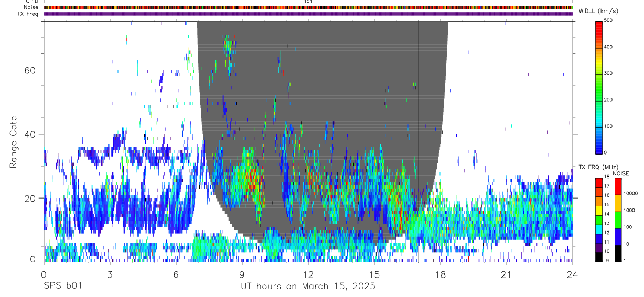Click the '1' label on NOISE scale

625,260
